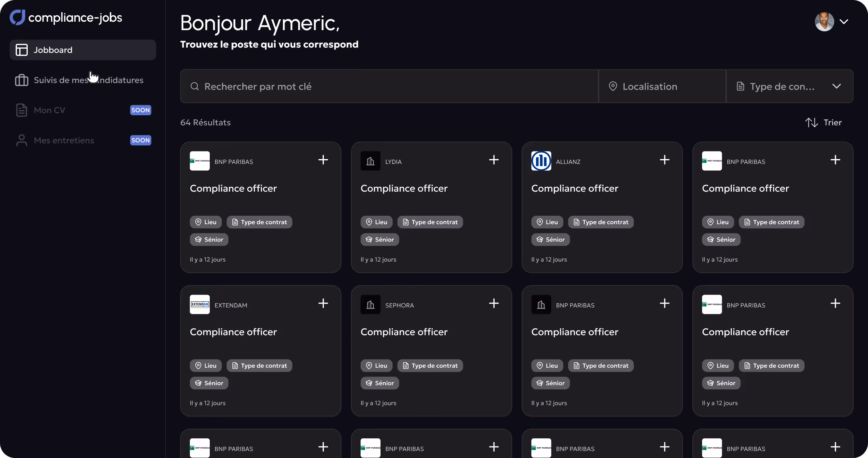Open Lydia Compliance officer job title

pyautogui.click(x=404, y=188)
